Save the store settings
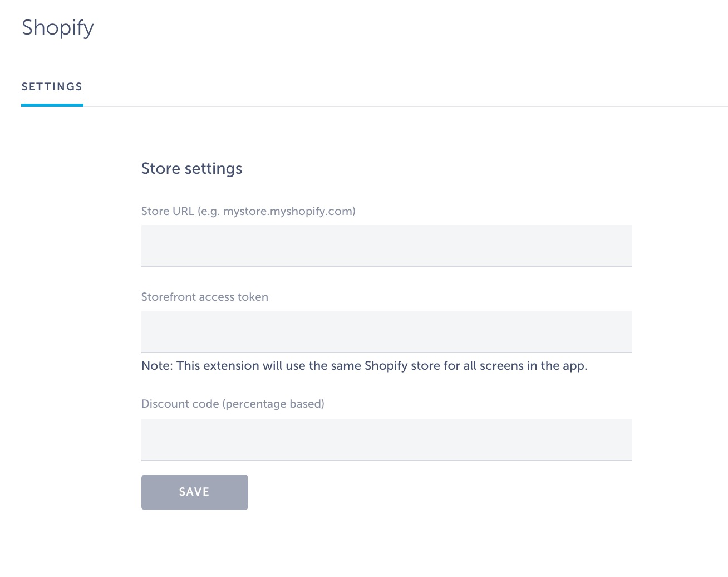Viewport: 728px width, 577px height. click(x=194, y=492)
